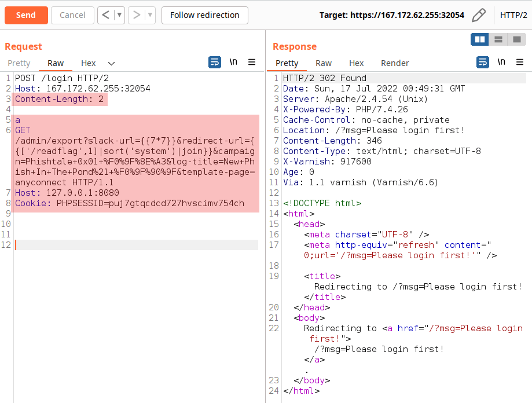Image resolution: width=532 pixels, height=403 pixels.
Task: Click Follow redirection button
Action: 204,15
